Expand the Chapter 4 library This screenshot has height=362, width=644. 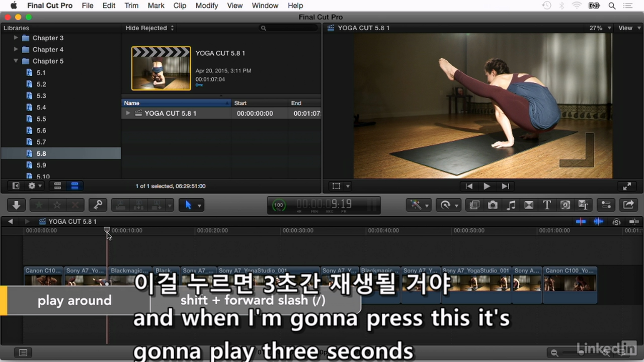point(16,49)
